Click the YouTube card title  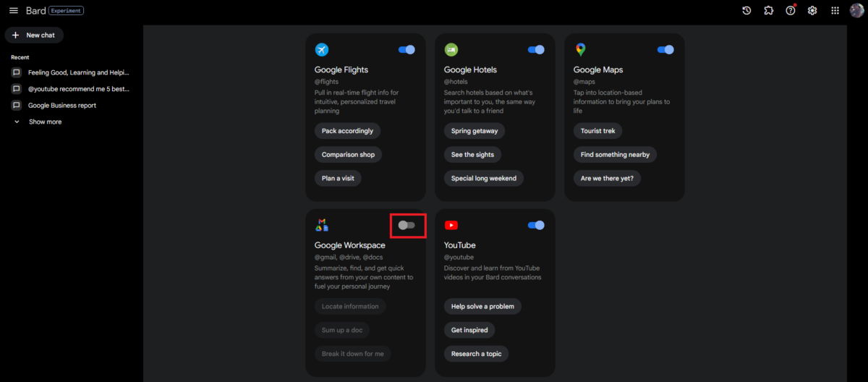460,245
